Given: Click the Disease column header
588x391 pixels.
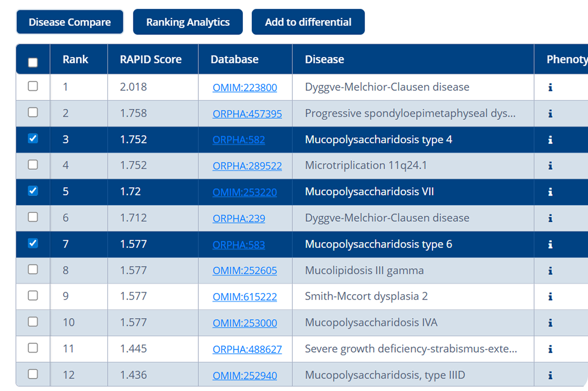Looking at the screenshot, I should (325, 59).
